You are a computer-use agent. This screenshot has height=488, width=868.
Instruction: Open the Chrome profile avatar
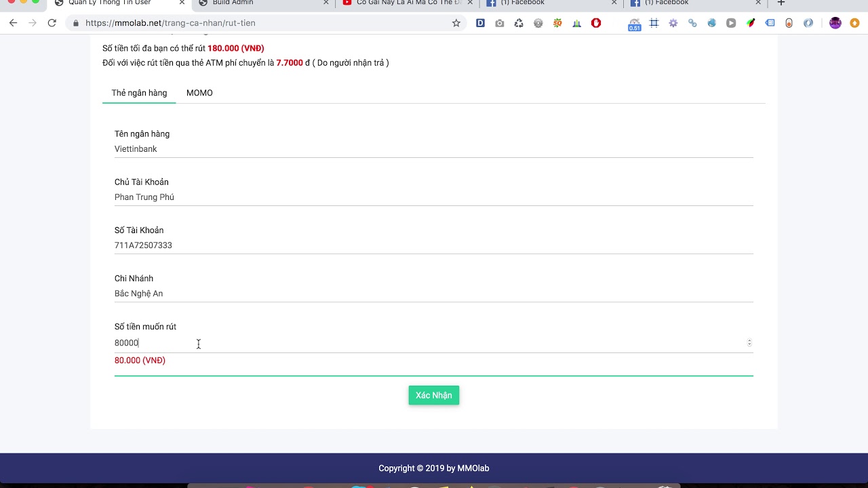[x=835, y=23]
